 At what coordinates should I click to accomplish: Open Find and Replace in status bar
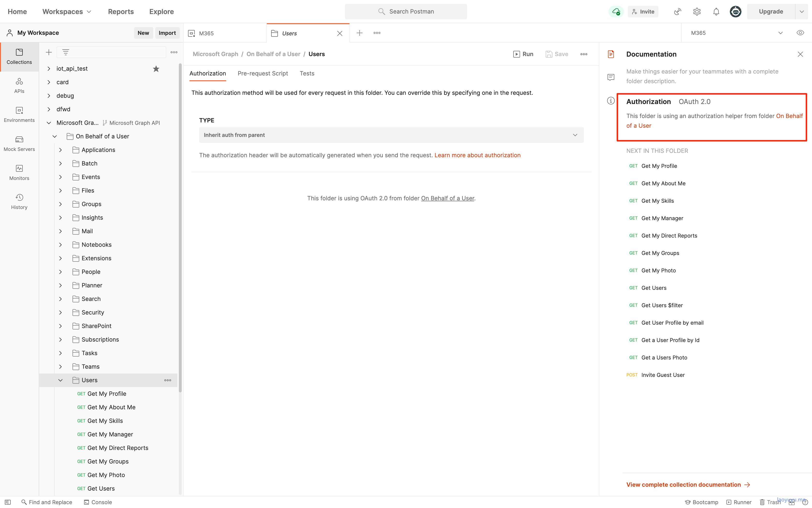(47, 502)
